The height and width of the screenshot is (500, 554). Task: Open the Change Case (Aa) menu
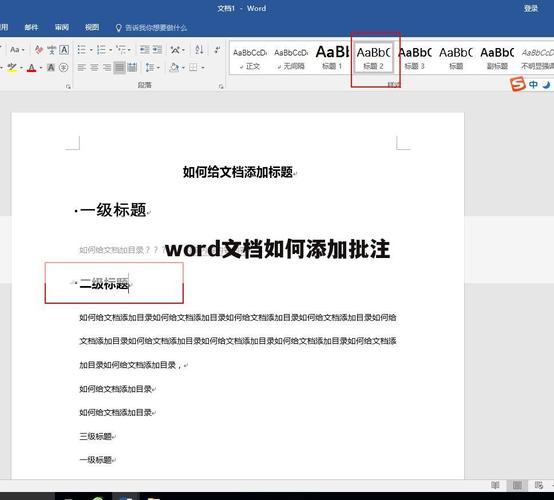(17, 49)
